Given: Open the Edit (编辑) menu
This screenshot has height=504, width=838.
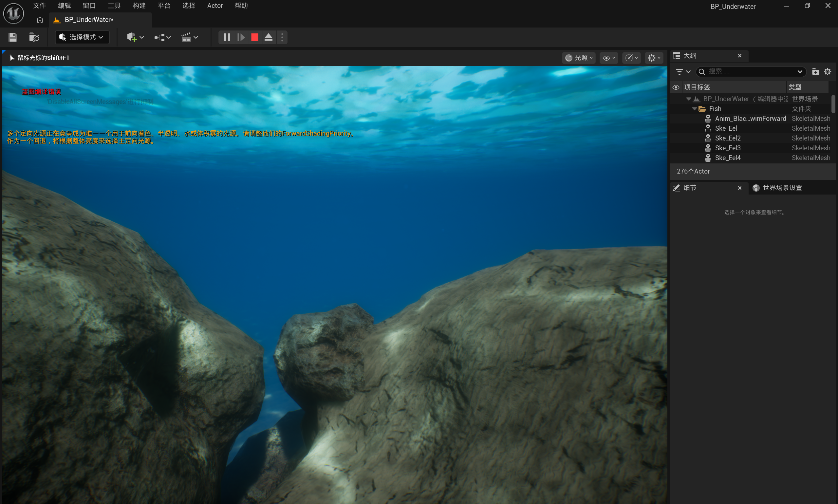Looking at the screenshot, I should 64,6.
